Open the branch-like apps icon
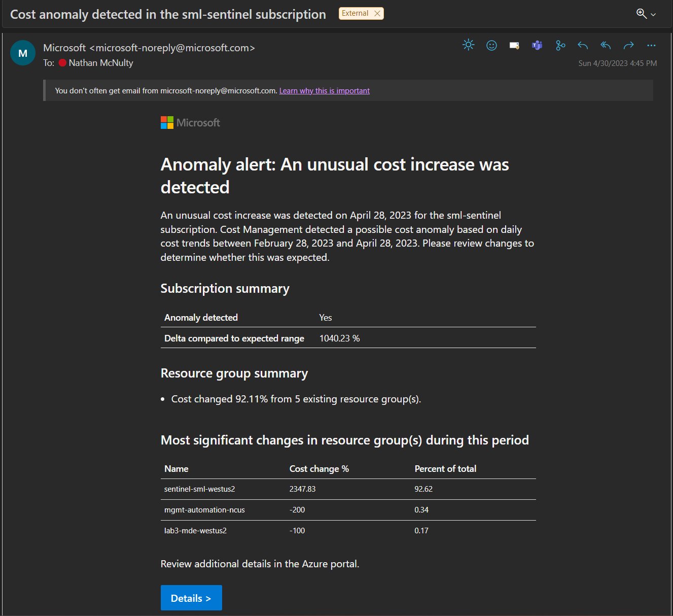Image resolution: width=673 pixels, height=616 pixels. [560, 46]
